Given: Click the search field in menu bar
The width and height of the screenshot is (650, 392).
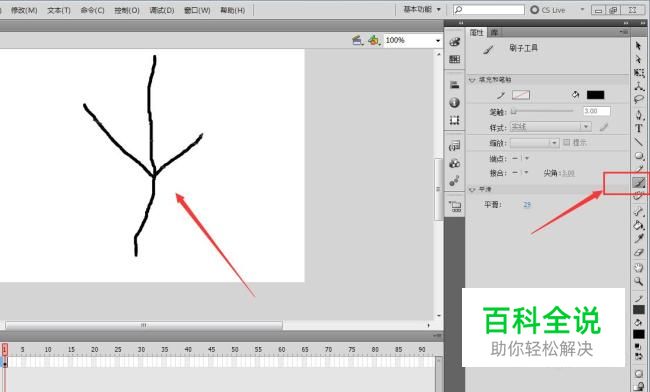Looking at the screenshot, I should [x=489, y=9].
